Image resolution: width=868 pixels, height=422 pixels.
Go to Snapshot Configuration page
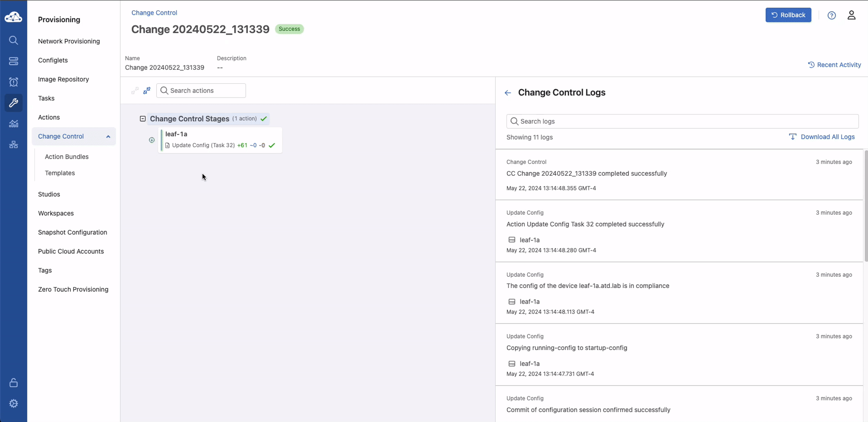pos(72,232)
